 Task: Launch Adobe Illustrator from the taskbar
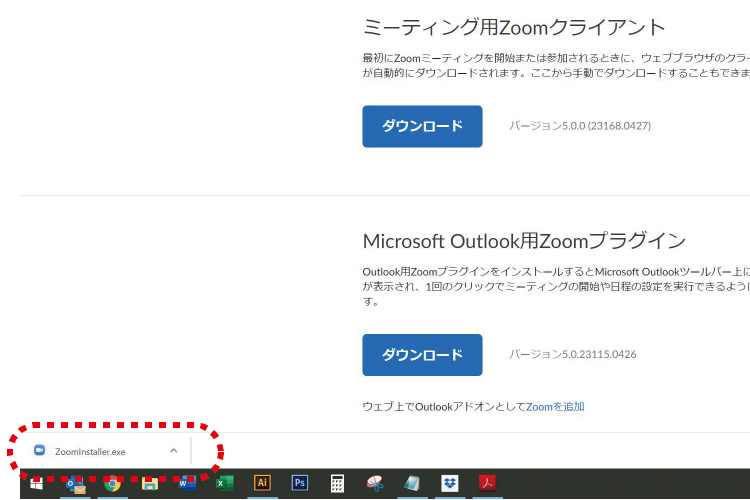[262, 483]
